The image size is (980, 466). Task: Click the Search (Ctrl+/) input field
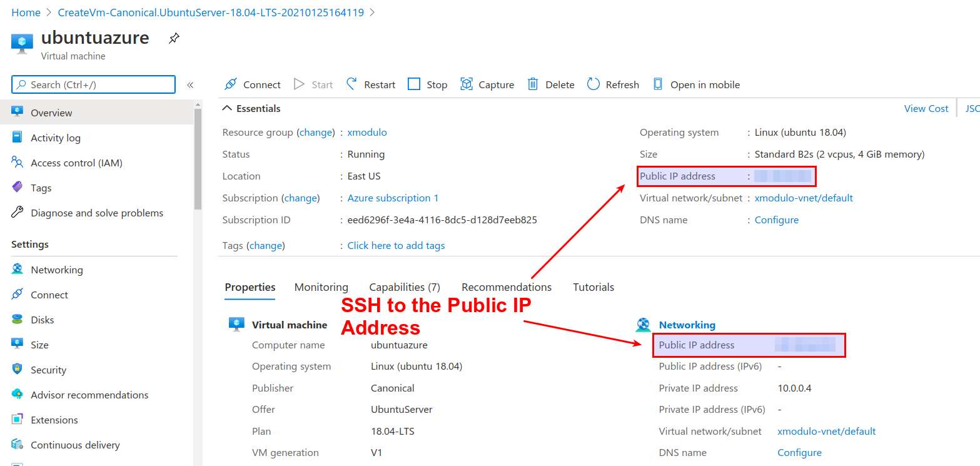tap(93, 84)
